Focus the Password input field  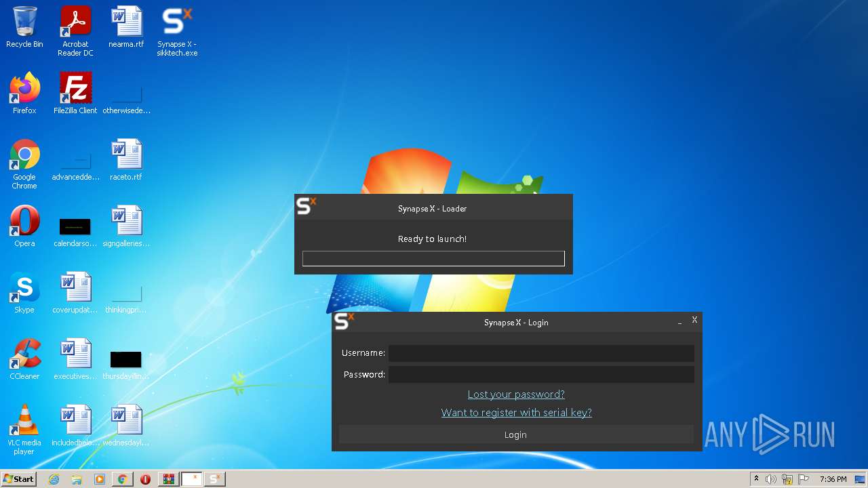pyautogui.click(x=541, y=375)
